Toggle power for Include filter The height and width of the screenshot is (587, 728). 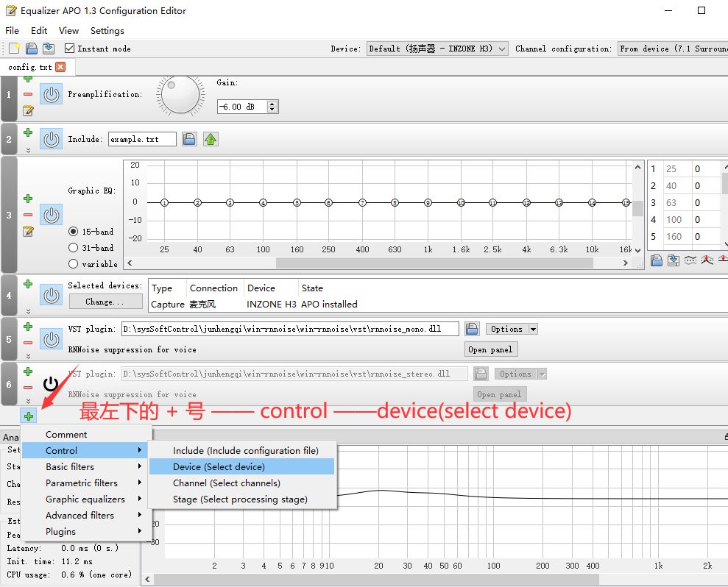[51, 139]
